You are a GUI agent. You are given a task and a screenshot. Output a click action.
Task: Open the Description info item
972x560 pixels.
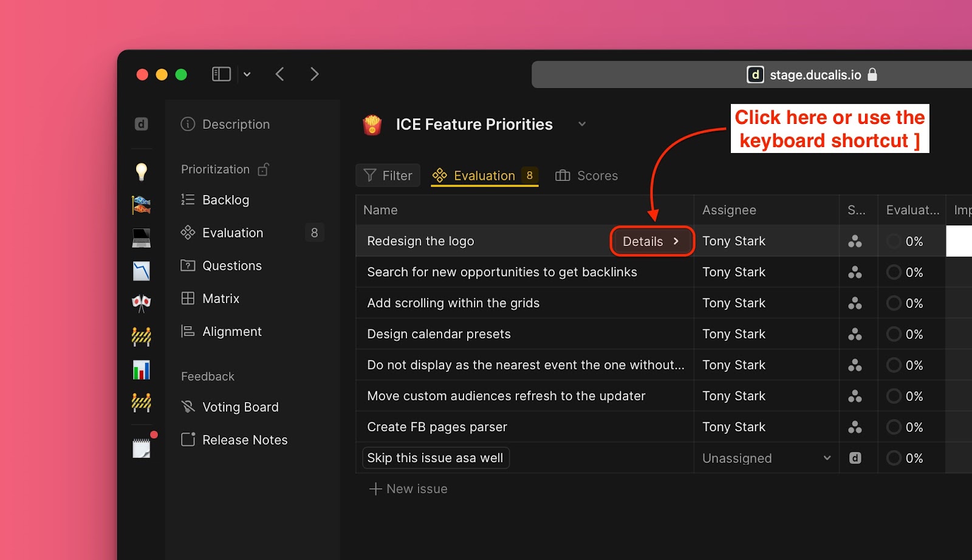coord(225,125)
